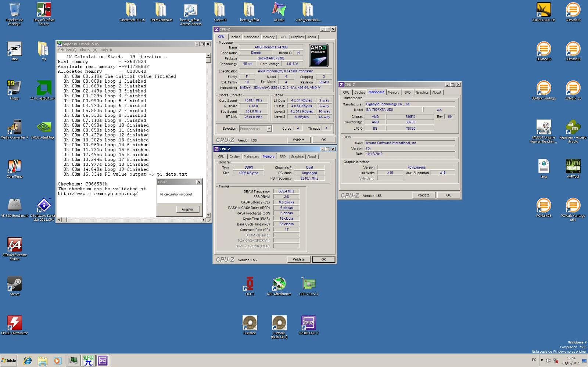Select About tab in top CPU-Z window
Screen dimensions: 588x367
(312, 37)
